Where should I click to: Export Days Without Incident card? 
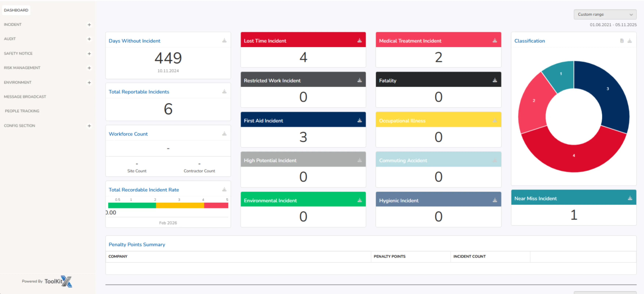point(224,40)
